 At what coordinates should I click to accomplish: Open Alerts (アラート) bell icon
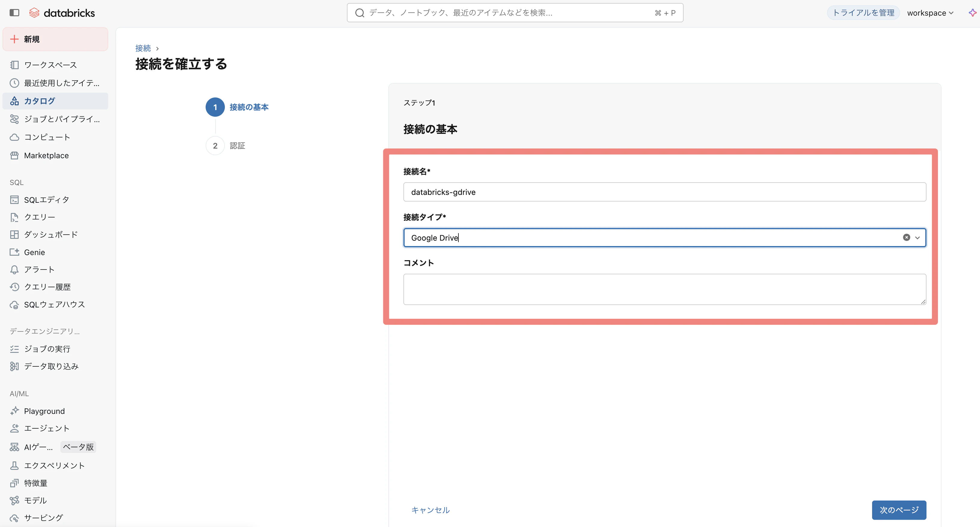[x=14, y=270]
